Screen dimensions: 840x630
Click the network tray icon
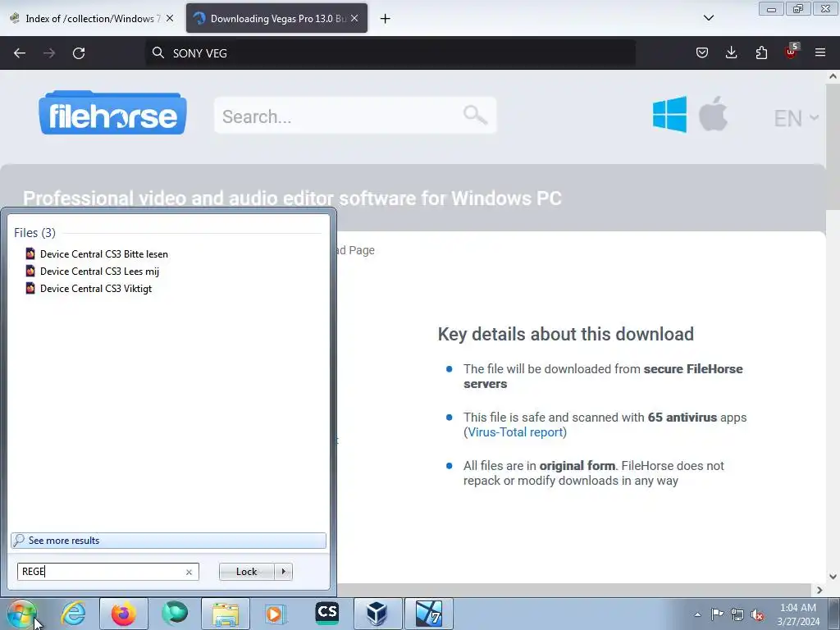pyautogui.click(x=737, y=614)
